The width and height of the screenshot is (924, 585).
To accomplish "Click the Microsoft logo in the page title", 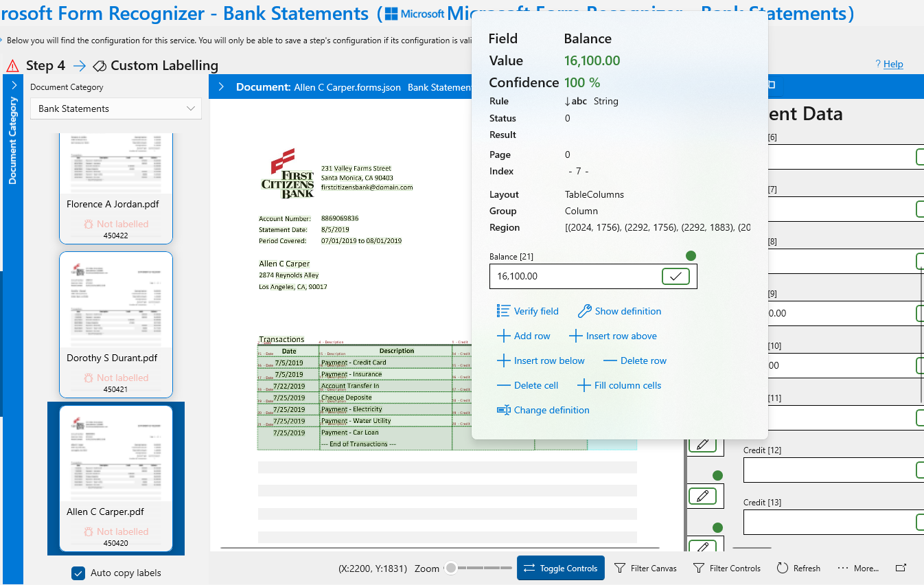I will point(415,14).
